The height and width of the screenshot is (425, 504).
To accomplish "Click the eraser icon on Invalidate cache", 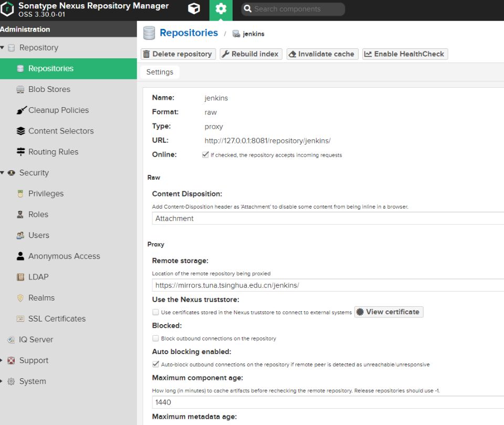I will point(292,54).
